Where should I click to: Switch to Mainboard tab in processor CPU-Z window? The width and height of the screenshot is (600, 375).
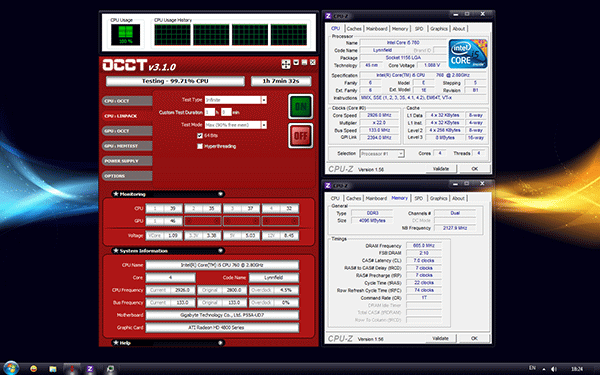377,29
